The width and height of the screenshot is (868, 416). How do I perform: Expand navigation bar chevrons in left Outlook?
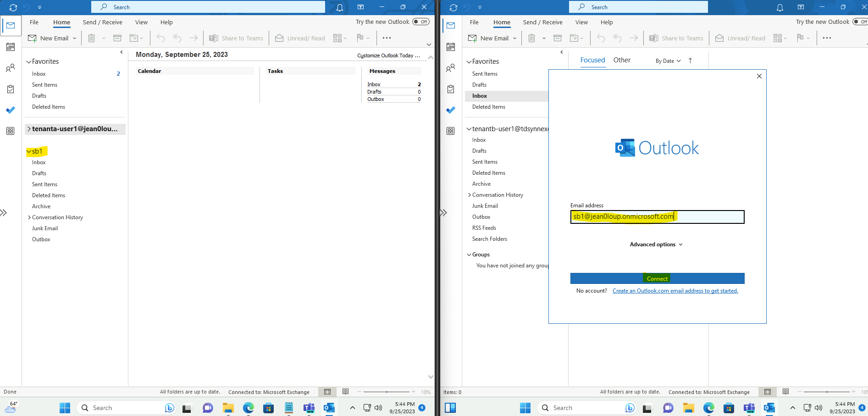tap(4, 213)
